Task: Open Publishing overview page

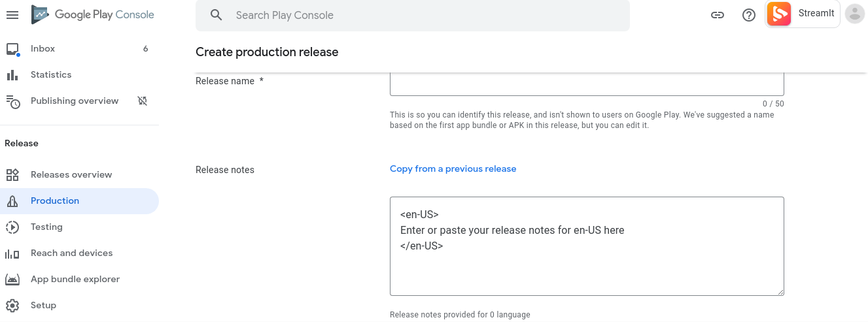Action: (75, 101)
